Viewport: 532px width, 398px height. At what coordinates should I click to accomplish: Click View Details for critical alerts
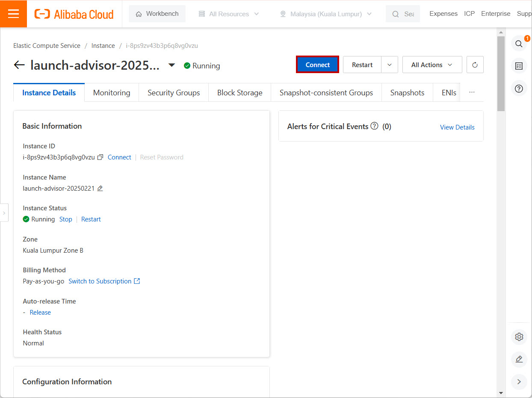457,127
